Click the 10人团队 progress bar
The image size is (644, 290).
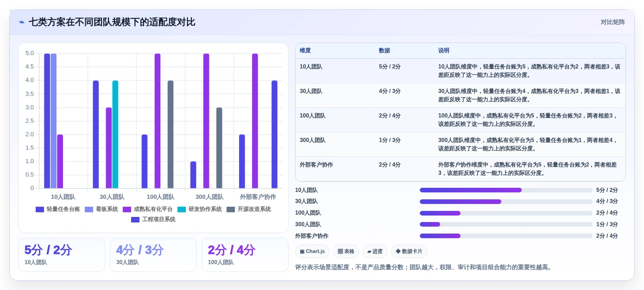506,190
